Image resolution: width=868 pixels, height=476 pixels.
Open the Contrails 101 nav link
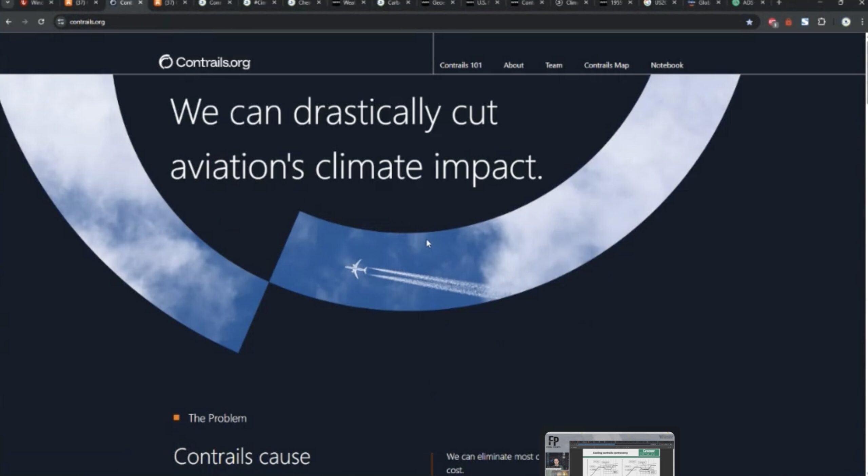click(x=460, y=65)
